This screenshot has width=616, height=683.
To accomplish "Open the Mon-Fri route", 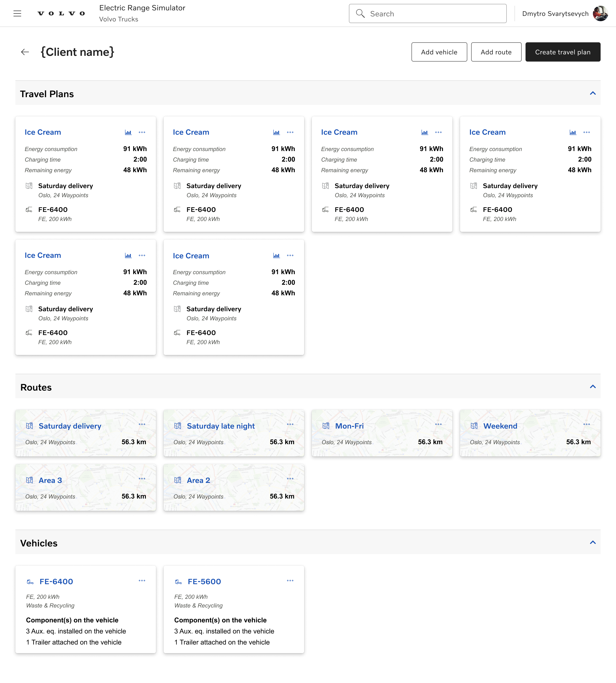I will click(x=349, y=426).
